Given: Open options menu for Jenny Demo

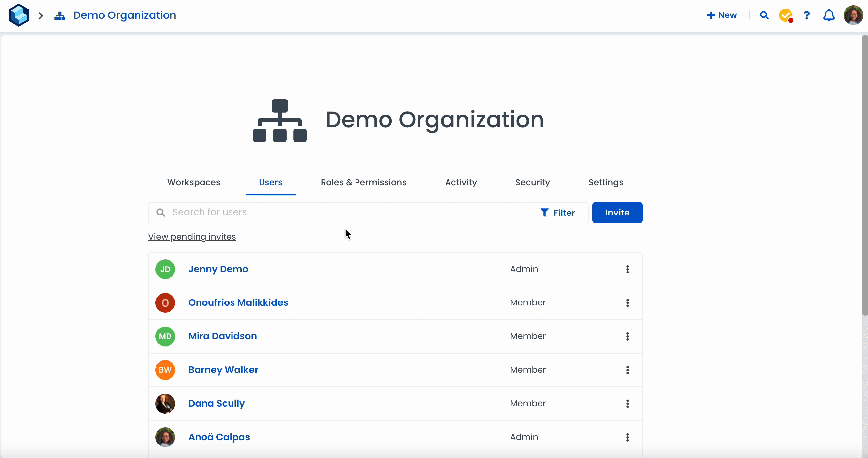Looking at the screenshot, I should [627, 269].
